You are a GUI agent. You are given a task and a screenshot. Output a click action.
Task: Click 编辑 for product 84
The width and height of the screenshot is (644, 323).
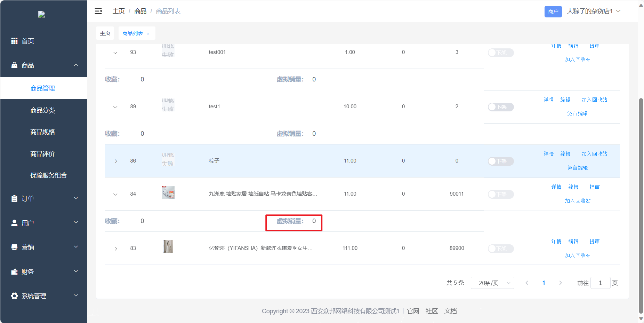tap(573, 187)
